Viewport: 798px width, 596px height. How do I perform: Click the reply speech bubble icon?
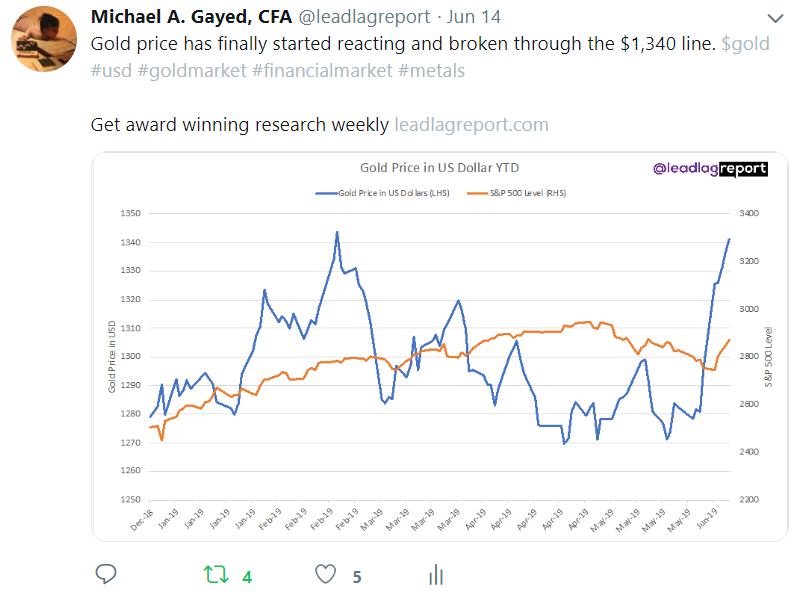pyautogui.click(x=106, y=574)
